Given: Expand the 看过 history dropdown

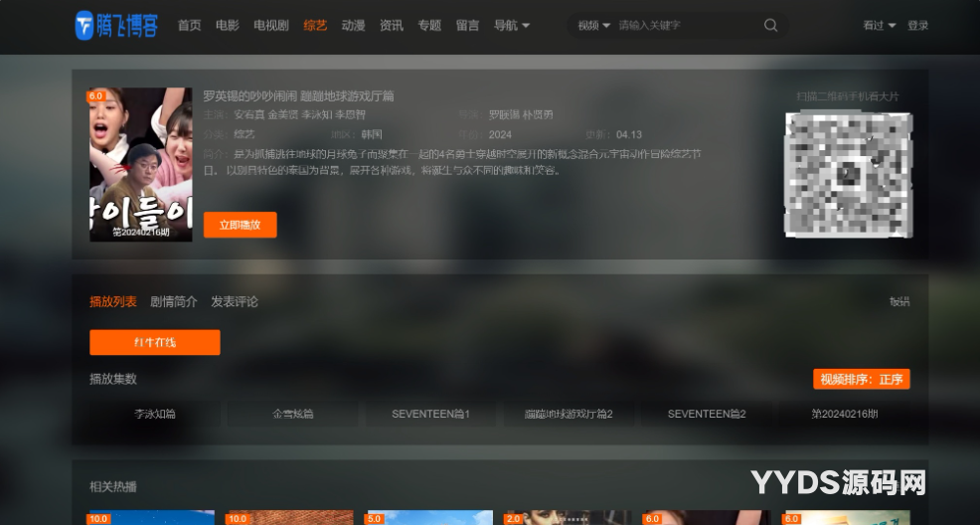Looking at the screenshot, I should [x=879, y=26].
